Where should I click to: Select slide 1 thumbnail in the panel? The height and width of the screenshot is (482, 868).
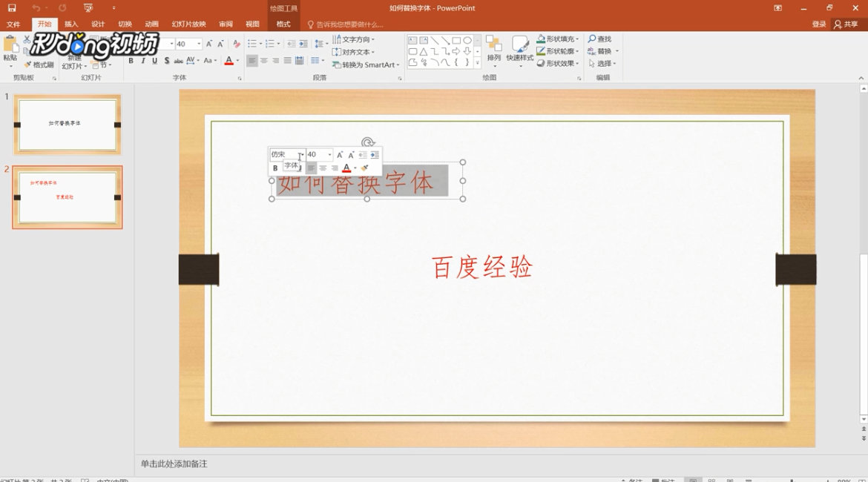pyautogui.click(x=68, y=125)
